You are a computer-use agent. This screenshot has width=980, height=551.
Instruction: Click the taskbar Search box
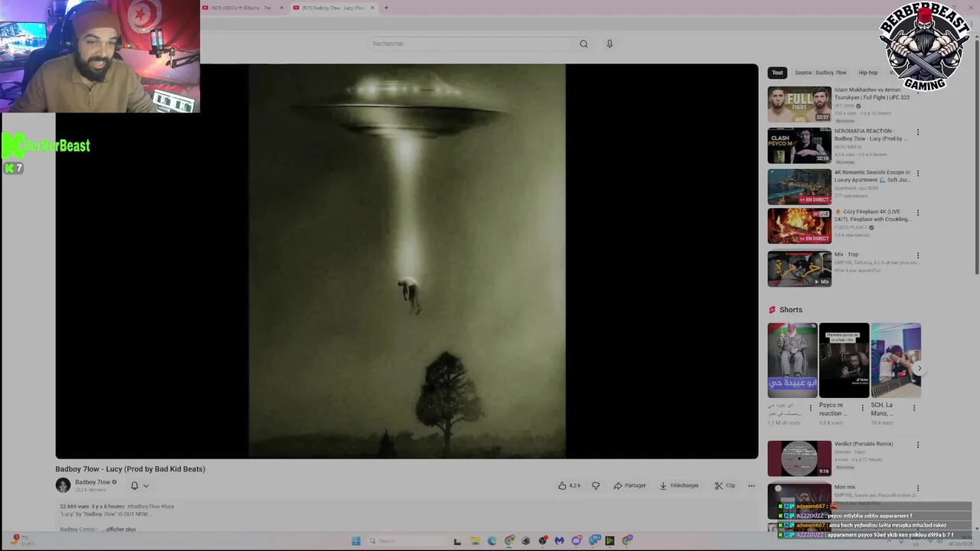pyautogui.click(x=406, y=541)
